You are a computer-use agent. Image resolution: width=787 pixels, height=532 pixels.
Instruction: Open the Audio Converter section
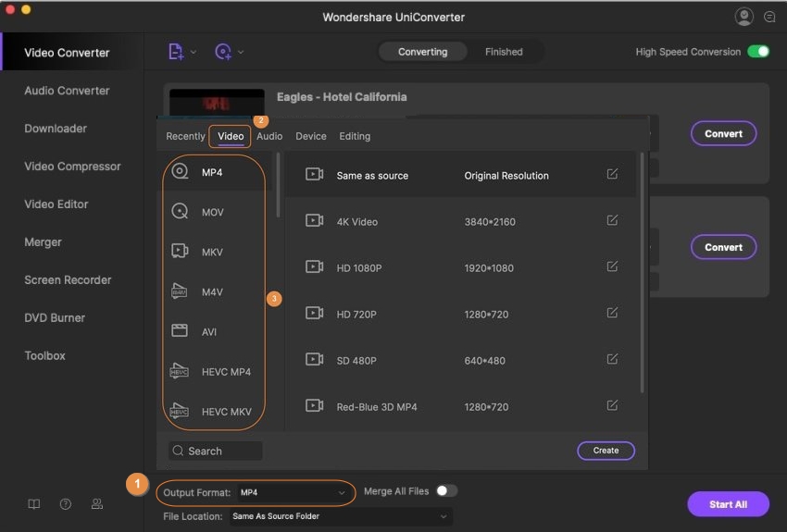coord(67,91)
